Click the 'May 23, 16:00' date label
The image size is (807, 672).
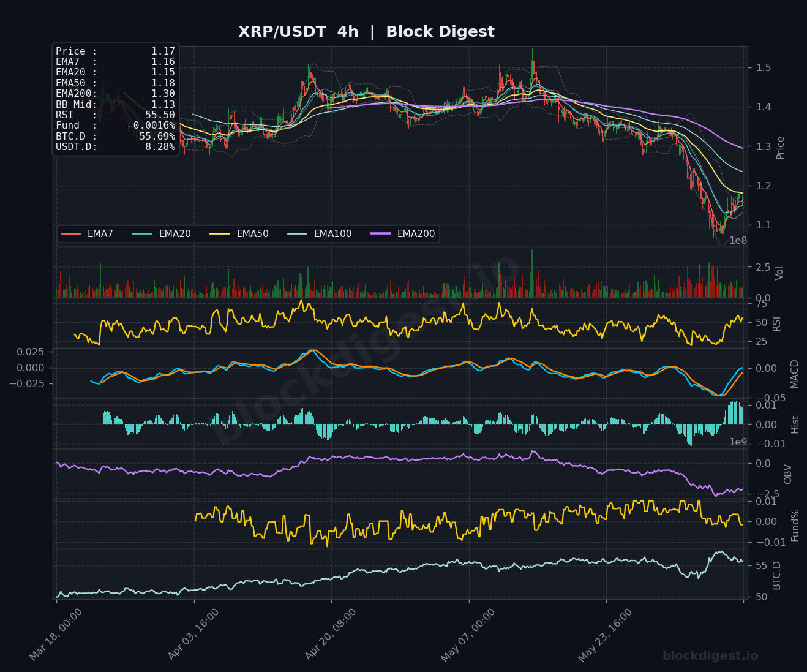coord(605,635)
